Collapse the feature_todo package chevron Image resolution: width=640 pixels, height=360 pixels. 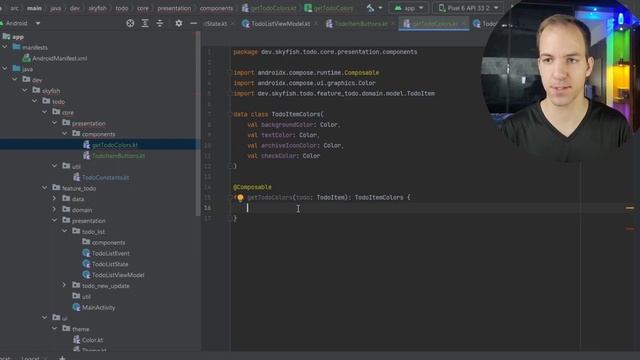tap(44, 188)
